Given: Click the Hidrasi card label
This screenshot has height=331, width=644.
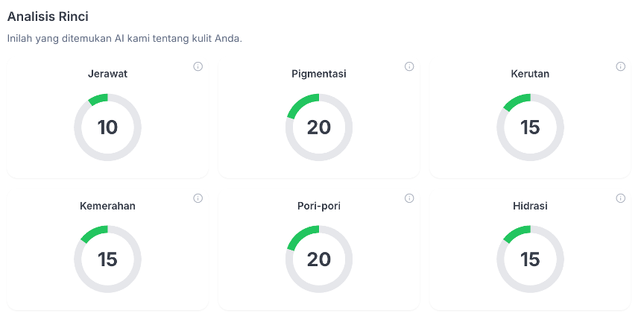Looking at the screenshot, I should click(530, 206).
